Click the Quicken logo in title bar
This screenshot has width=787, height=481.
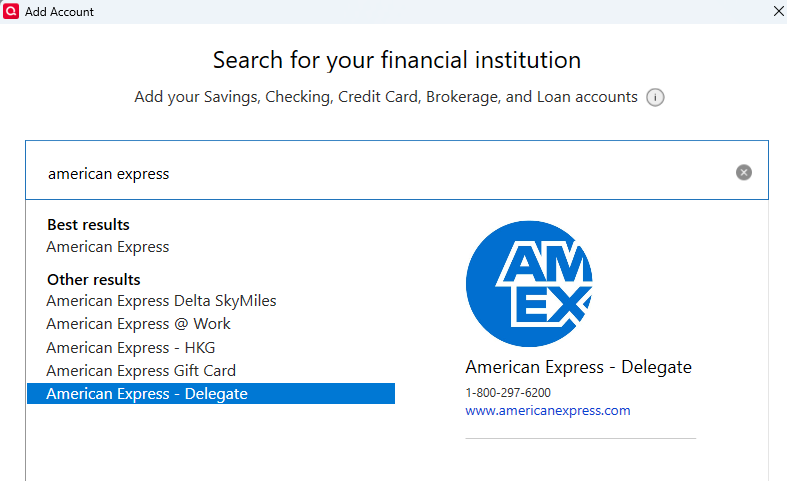coord(12,11)
